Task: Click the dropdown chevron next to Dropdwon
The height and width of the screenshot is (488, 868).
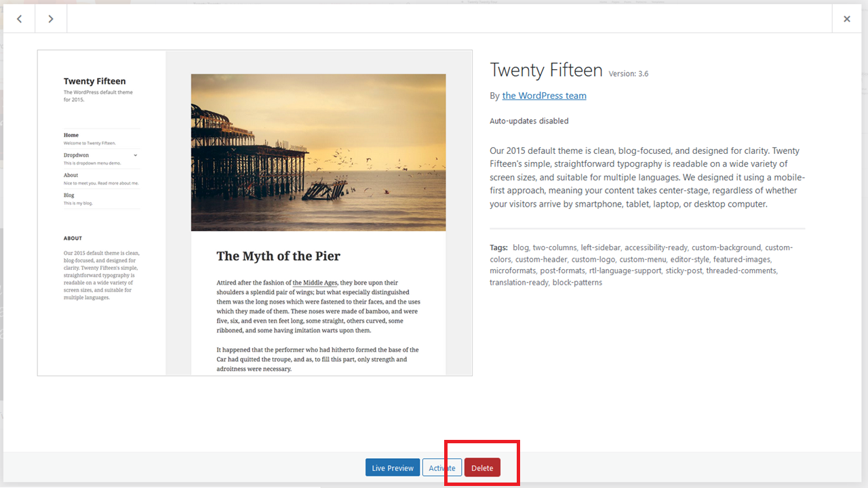Action: [136, 155]
